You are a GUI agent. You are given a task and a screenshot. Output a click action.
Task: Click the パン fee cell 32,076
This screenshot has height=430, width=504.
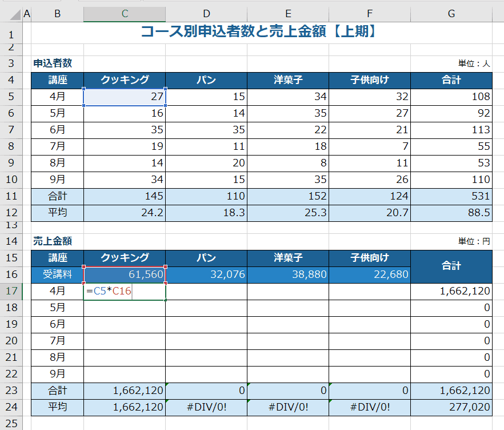coord(206,274)
